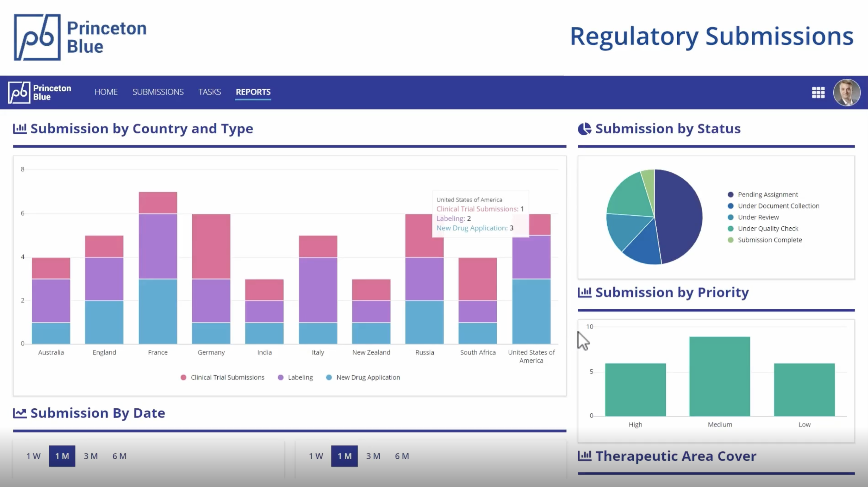Go to the Tasks navigation item

(x=209, y=92)
